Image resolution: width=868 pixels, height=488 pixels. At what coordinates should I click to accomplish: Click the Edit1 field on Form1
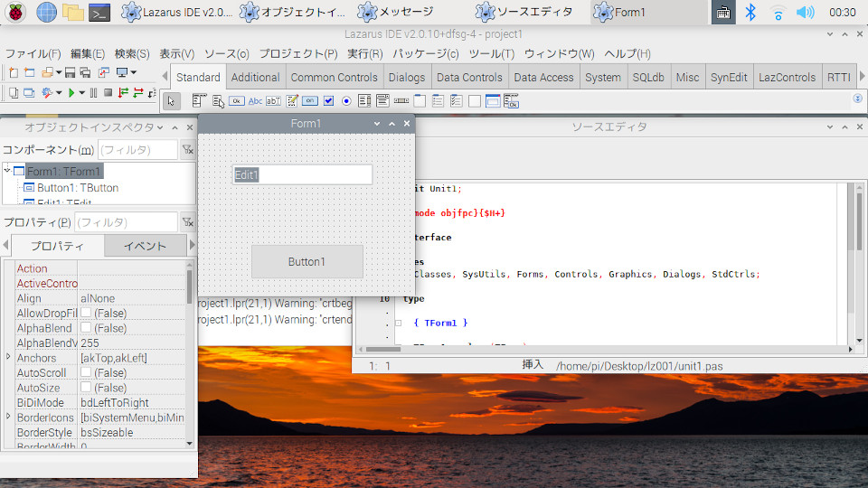click(x=302, y=174)
